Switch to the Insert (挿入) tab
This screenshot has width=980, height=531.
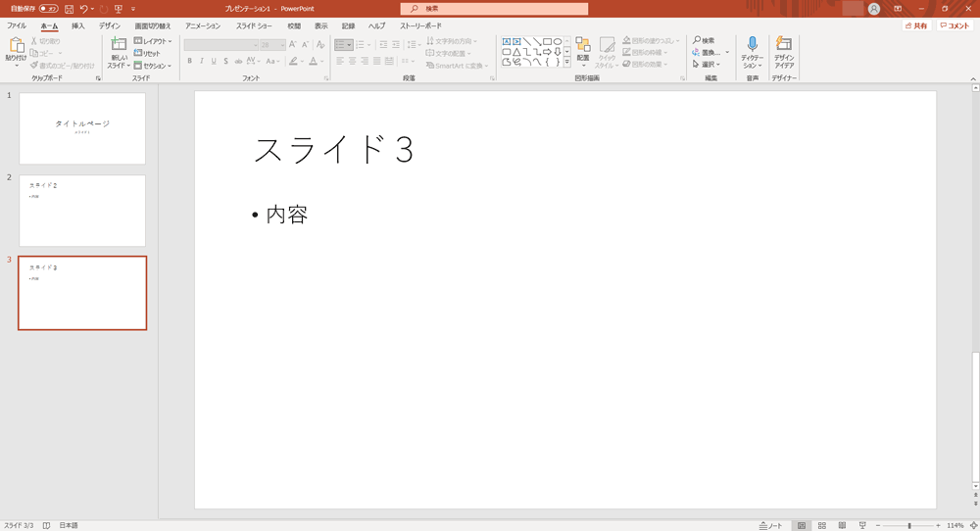78,26
